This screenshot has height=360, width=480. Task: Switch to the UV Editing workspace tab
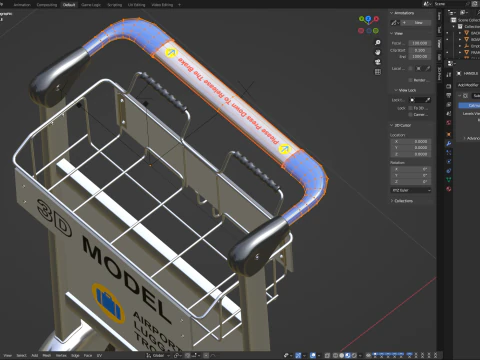pos(136,5)
